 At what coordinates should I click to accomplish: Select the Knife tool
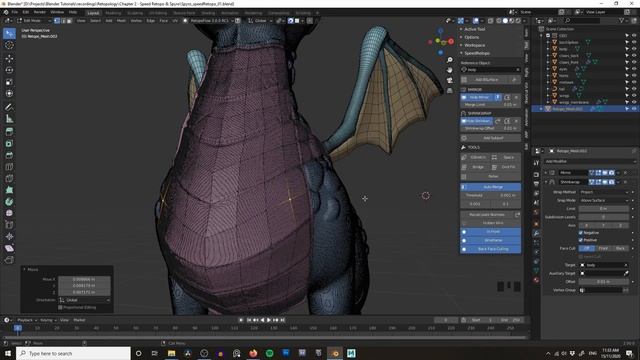point(9,178)
